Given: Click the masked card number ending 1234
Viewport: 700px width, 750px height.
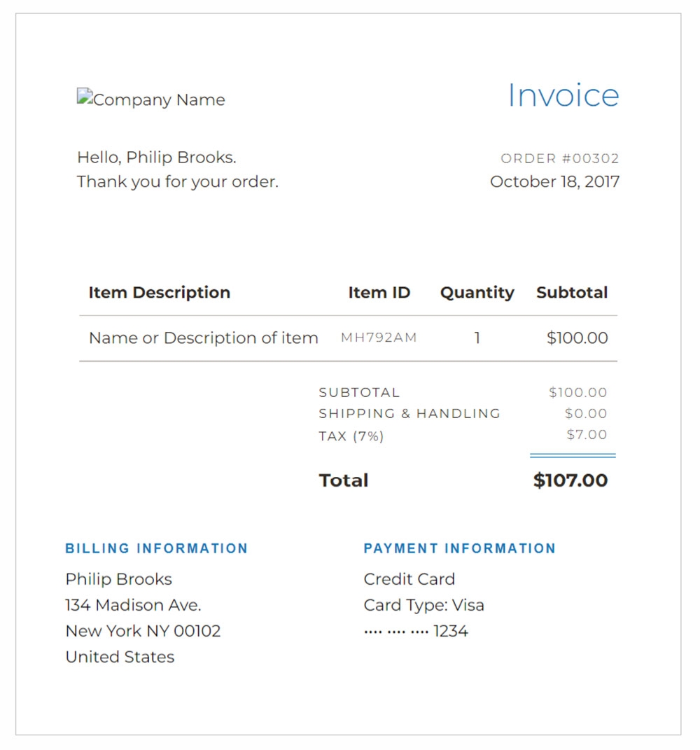Looking at the screenshot, I should click(416, 631).
